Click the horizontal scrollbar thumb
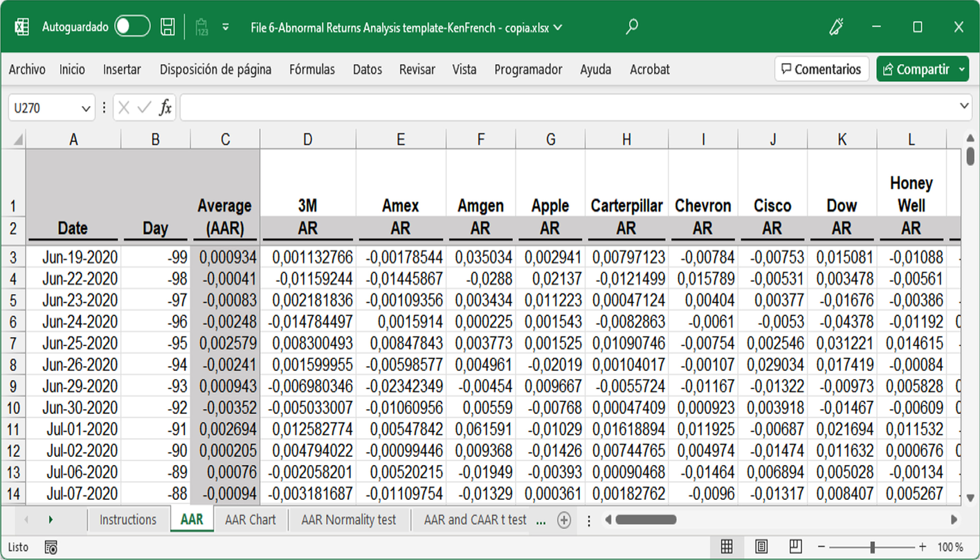 point(646,520)
